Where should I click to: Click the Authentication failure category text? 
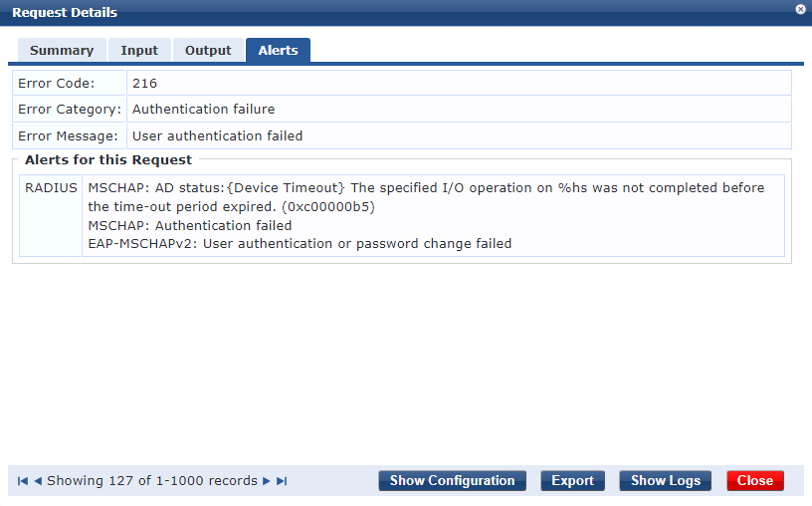[x=203, y=110]
